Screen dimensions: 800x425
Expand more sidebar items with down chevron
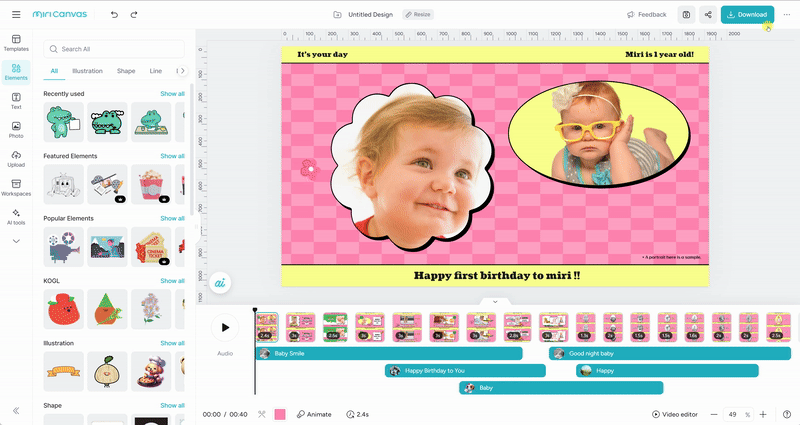(16, 241)
